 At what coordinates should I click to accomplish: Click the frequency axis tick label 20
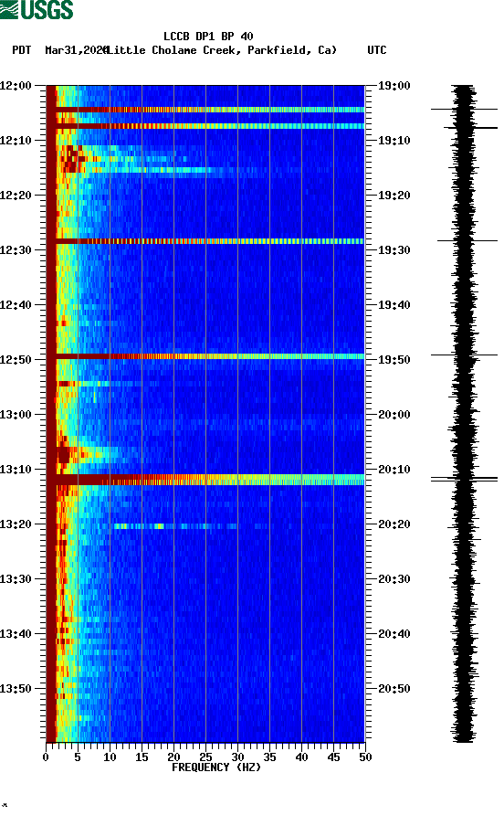coord(173,757)
